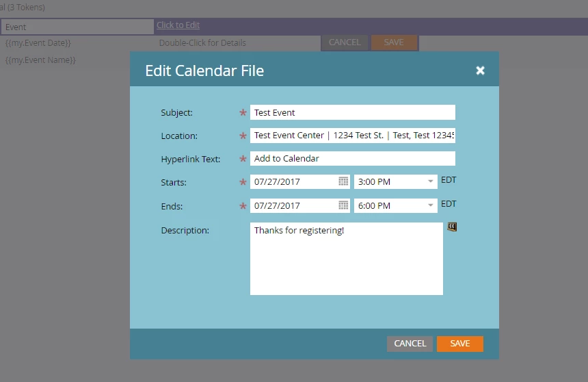
Task: Click inside the Description text area
Action: click(x=347, y=259)
